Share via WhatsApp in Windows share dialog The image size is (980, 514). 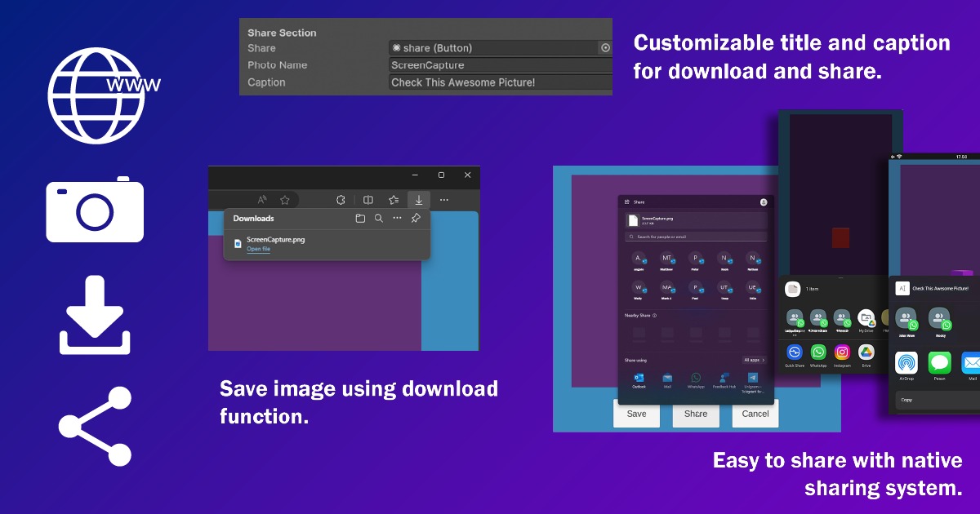point(696,380)
